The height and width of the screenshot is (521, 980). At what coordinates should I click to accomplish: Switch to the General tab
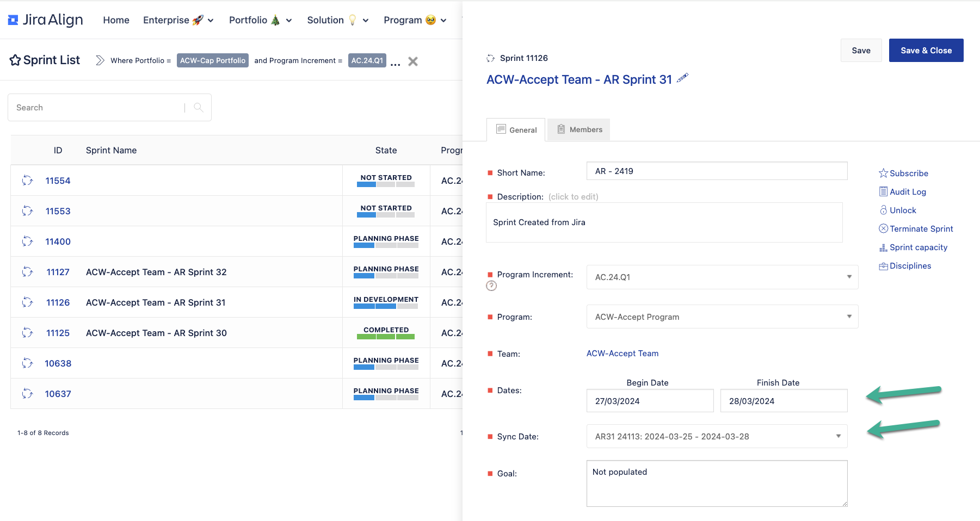coord(516,129)
